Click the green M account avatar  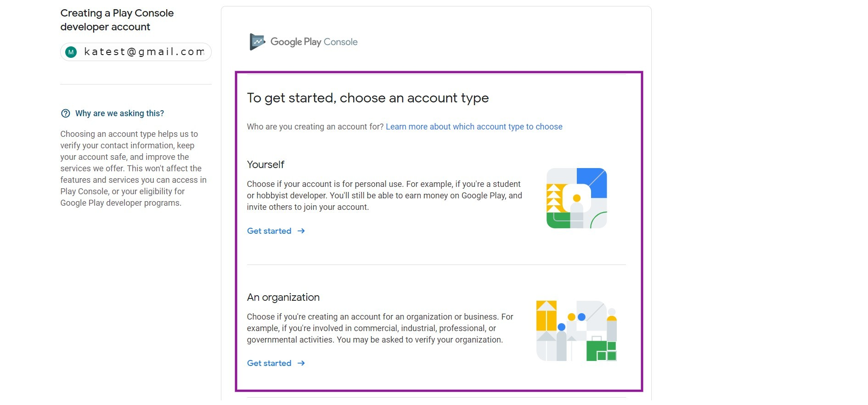(x=71, y=52)
